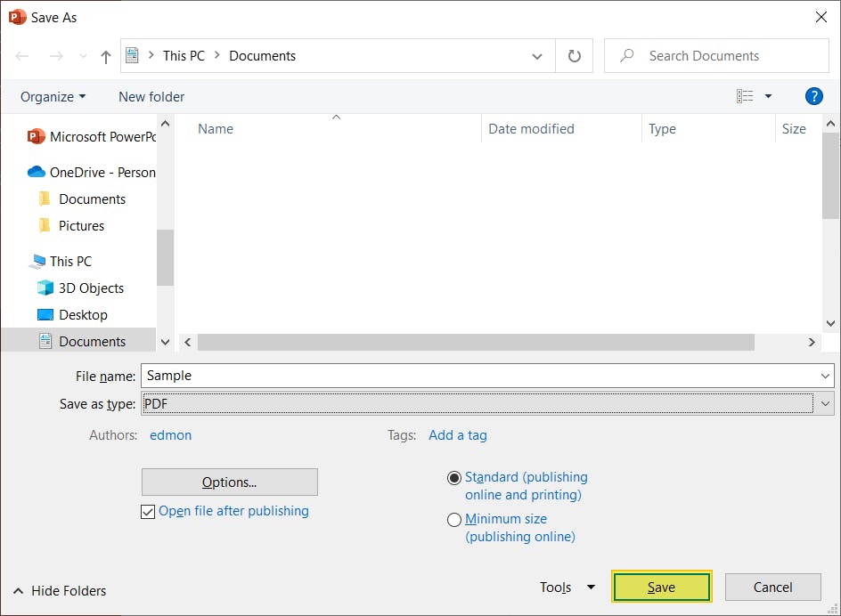Screen dimensions: 841x616
Task: Select the Minimum size publishing option
Action: coord(454,519)
